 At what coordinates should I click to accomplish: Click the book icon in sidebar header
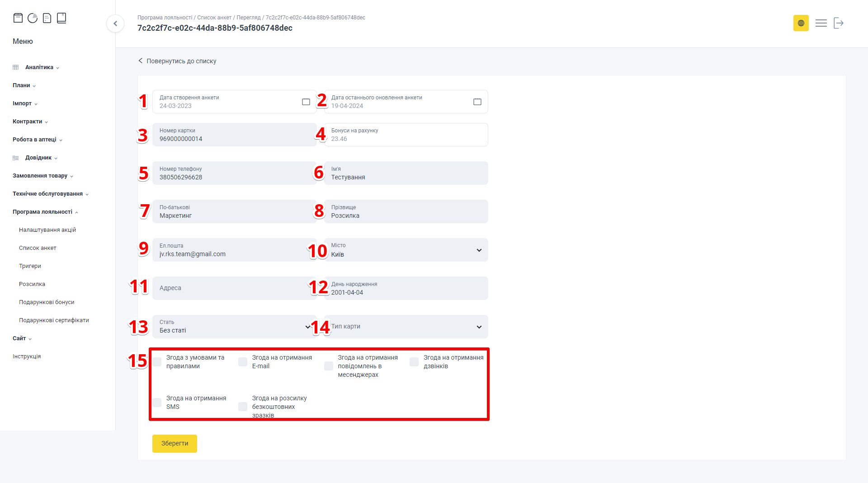click(x=61, y=18)
